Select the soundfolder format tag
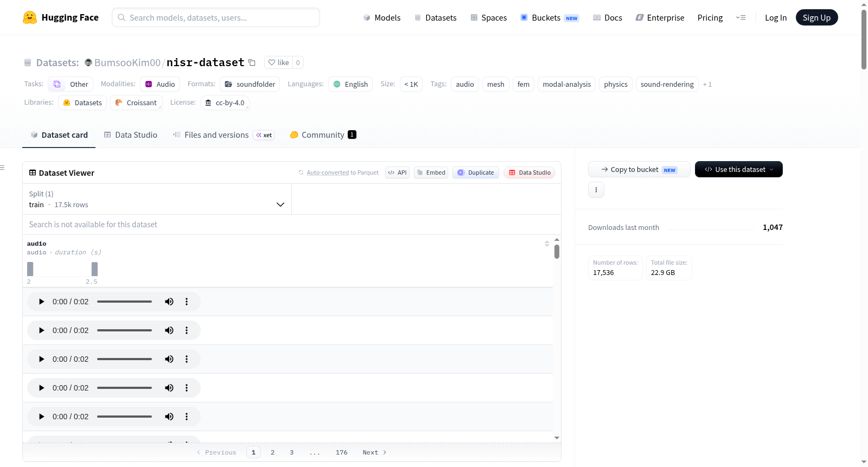The height and width of the screenshot is (467, 868). click(x=250, y=84)
